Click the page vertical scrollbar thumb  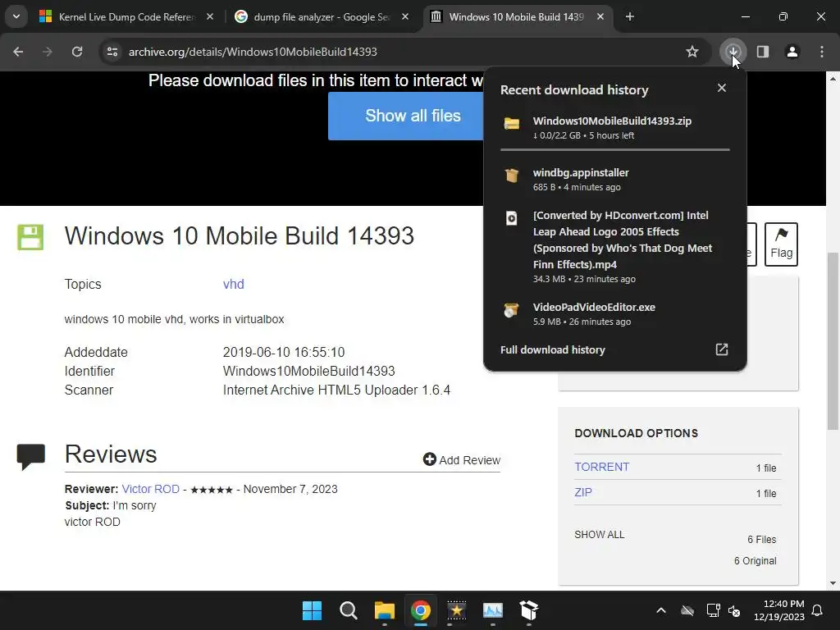pos(833,340)
